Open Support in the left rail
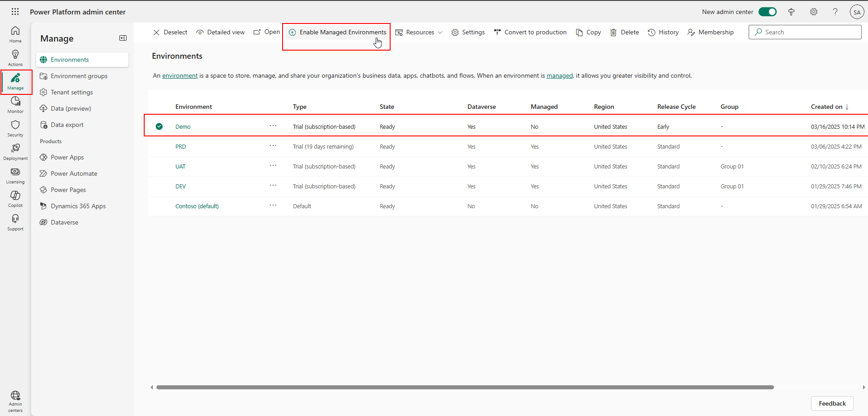Image resolution: width=868 pixels, height=416 pixels. click(x=15, y=222)
